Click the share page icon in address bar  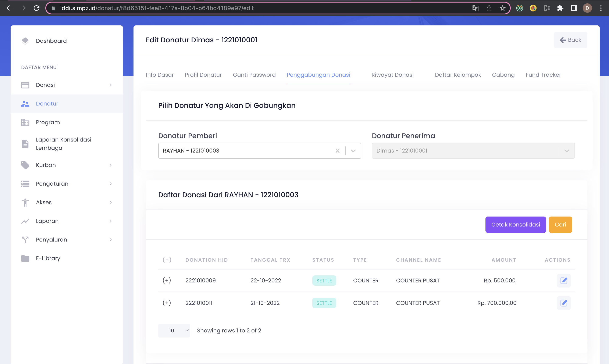pyautogui.click(x=489, y=8)
